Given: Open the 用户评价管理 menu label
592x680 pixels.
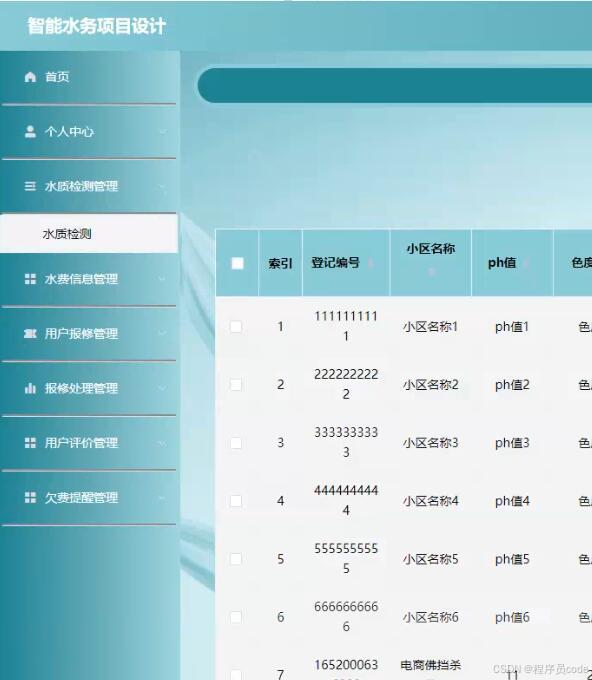Looking at the screenshot, I should [x=81, y=443].
